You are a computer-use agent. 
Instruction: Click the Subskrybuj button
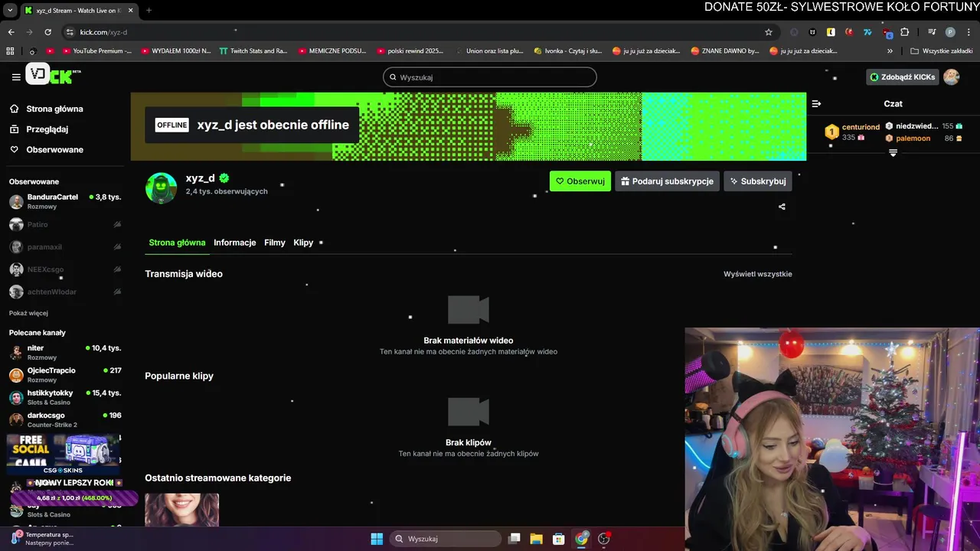757,181
